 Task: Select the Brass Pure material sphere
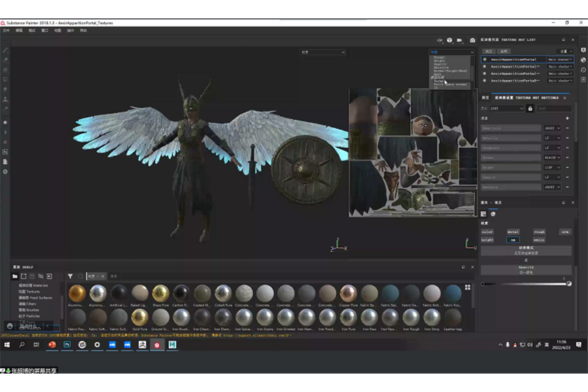point(162,293)
